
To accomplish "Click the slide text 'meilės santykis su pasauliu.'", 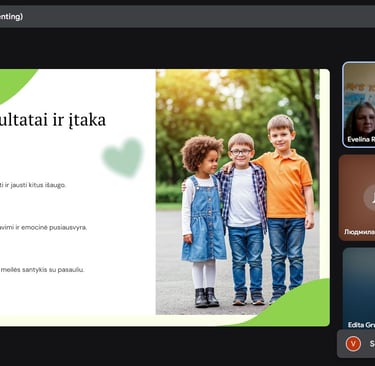I will [42, 270].
